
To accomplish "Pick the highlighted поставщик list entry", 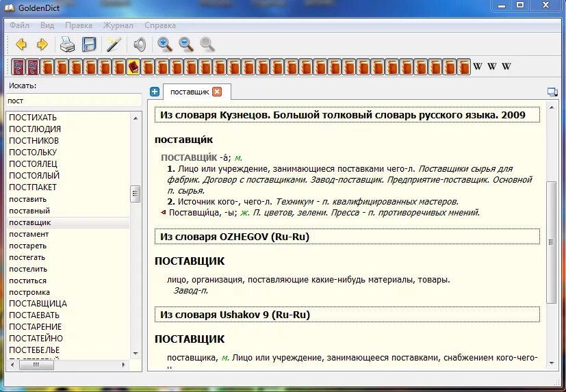I will tap(68, 222).
